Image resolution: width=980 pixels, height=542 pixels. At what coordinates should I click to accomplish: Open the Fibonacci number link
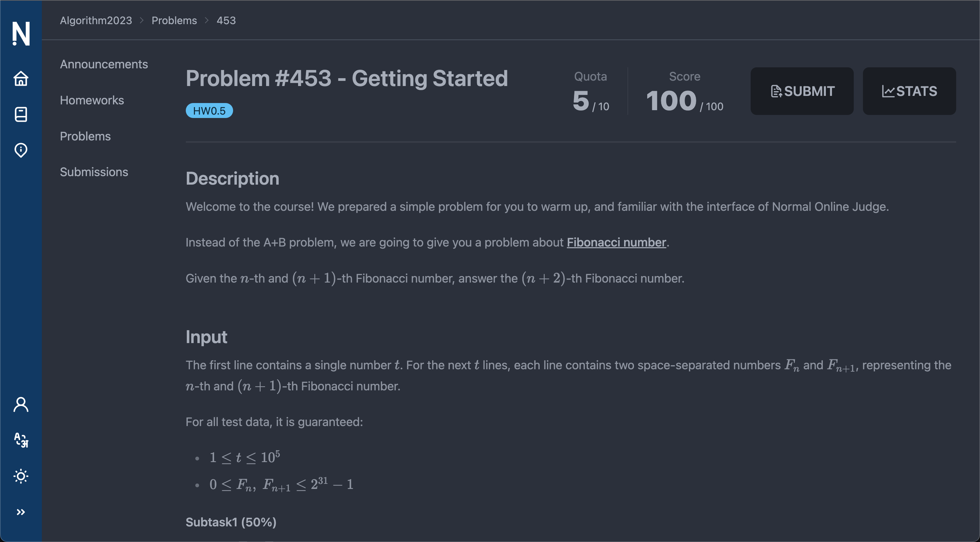coord(616,242)
